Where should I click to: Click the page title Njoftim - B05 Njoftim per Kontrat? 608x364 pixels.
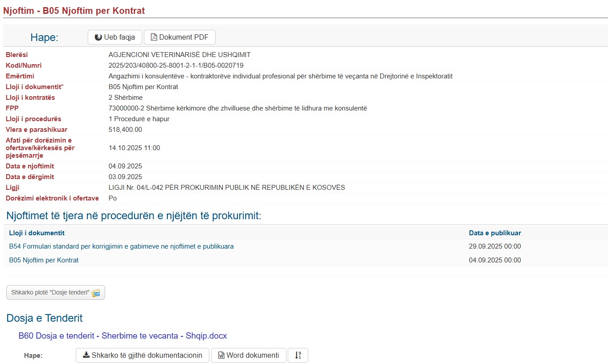click(74, 11)
